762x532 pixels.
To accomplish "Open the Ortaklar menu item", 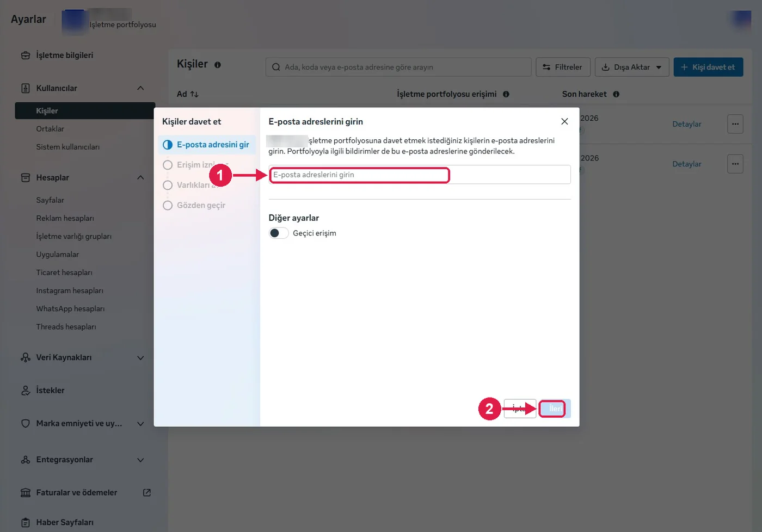I will (50, 129).
